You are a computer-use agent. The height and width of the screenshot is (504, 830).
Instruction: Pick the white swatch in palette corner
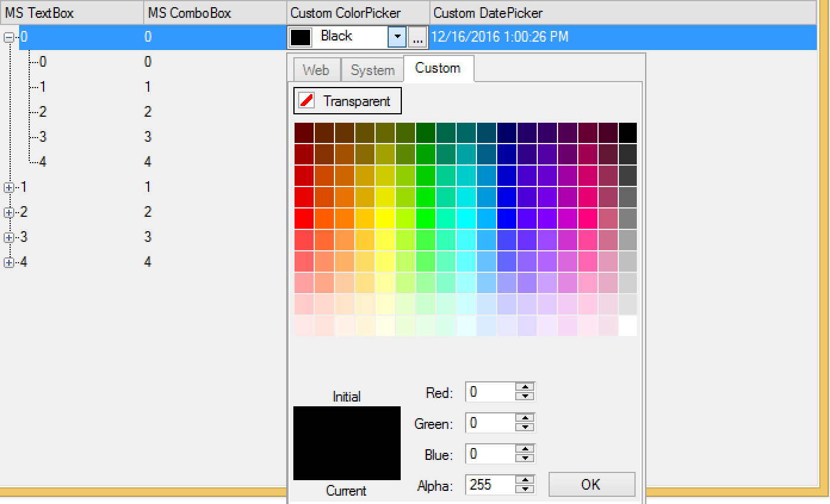(x=628, y=326)
